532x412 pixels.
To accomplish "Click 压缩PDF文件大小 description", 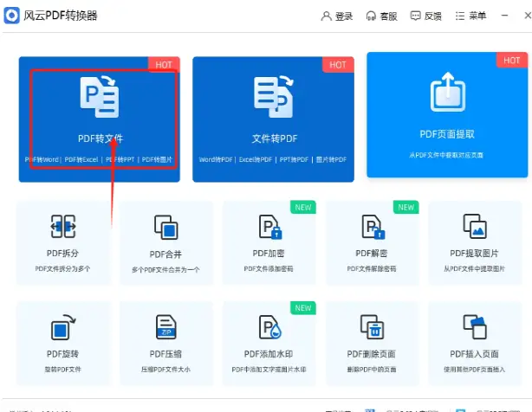I will 165,370.
